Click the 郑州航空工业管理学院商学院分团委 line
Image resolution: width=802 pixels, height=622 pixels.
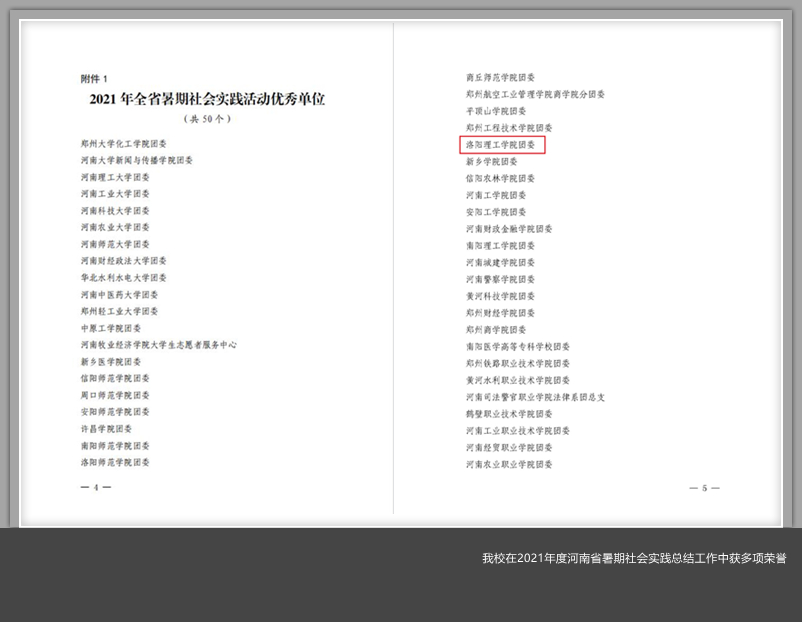[535, 94]
